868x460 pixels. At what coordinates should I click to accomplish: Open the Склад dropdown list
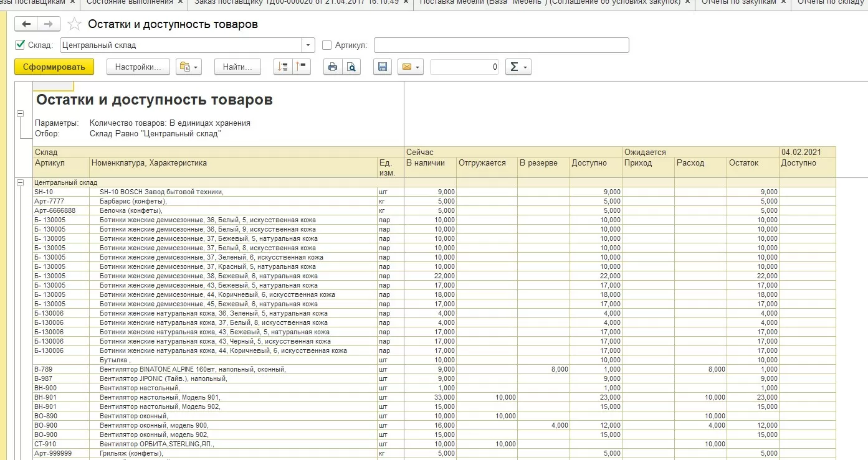(x=308, y=45)
